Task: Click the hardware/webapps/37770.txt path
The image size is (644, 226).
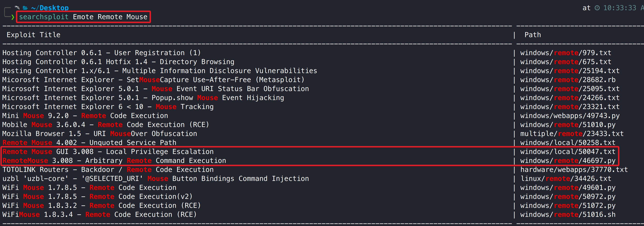Action: 574,170
